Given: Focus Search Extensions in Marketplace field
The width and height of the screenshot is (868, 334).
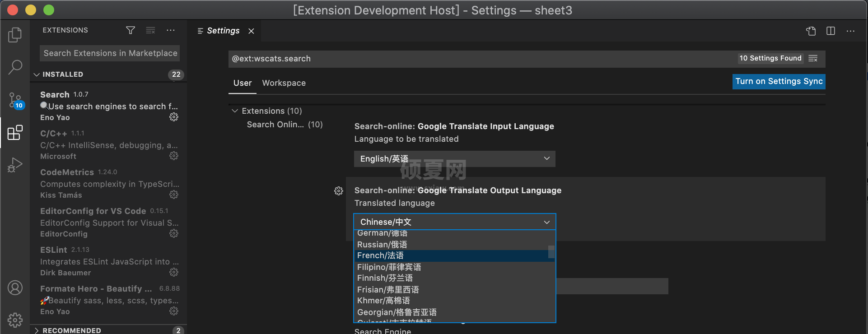Looking at the screenshot, I should (x=110, y=53).
